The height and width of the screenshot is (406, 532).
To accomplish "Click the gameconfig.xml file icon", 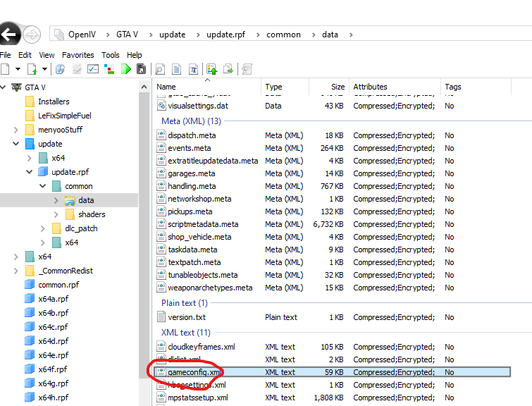I will (161, 372).
